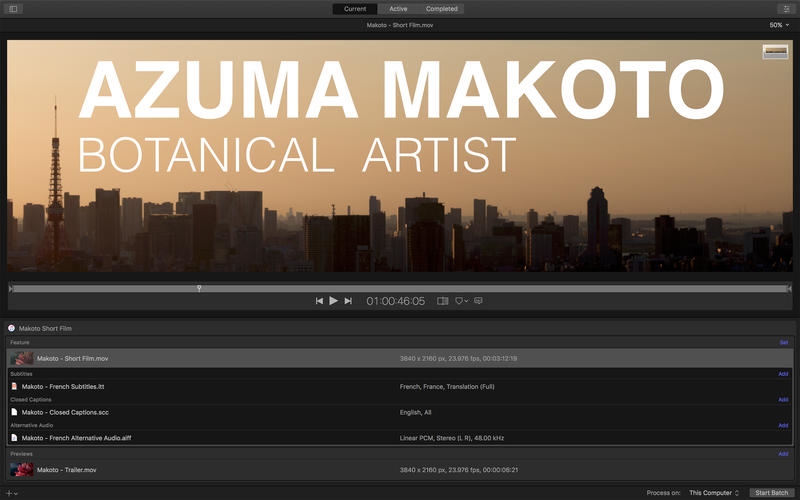
Task: Toggle the comparison view icon
Action: coord(442,301)
